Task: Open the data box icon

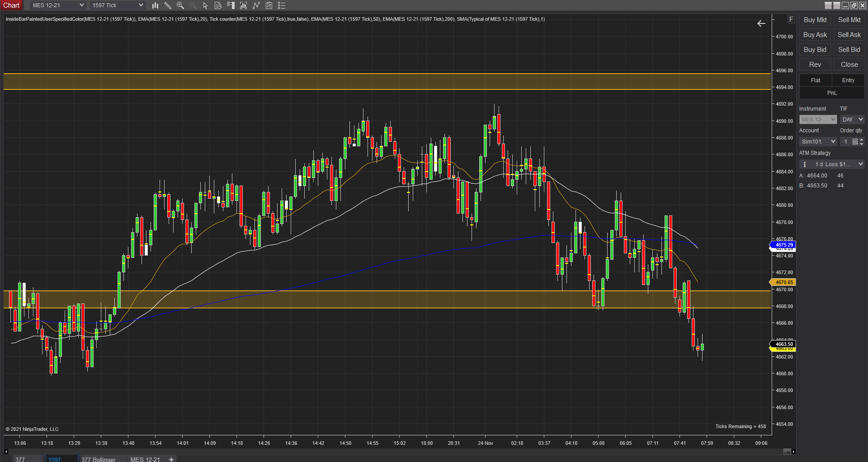Action: click(x=218, y=5)
